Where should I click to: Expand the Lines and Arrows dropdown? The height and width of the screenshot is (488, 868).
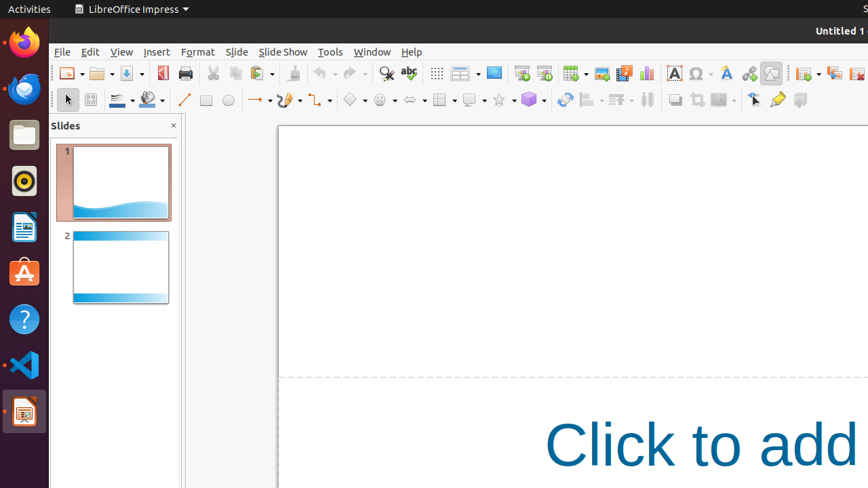coord(269,100)
